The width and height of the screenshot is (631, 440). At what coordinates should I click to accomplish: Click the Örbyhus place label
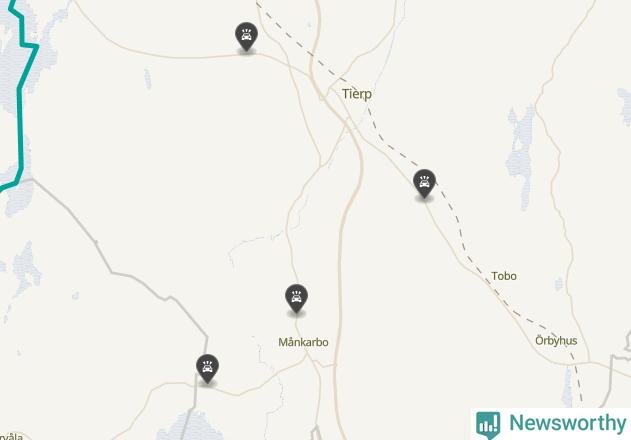click(x=556, y=341)
